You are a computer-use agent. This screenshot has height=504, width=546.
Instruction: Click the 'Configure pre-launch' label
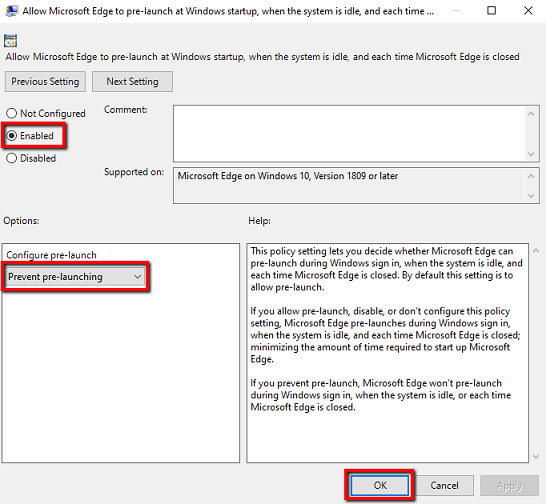[52, 255]
